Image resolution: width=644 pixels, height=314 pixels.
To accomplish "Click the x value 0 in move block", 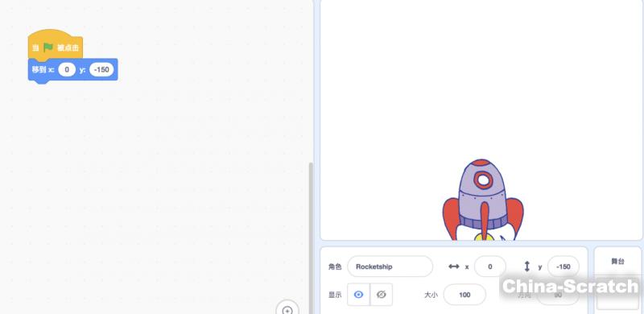I will 67,69.
